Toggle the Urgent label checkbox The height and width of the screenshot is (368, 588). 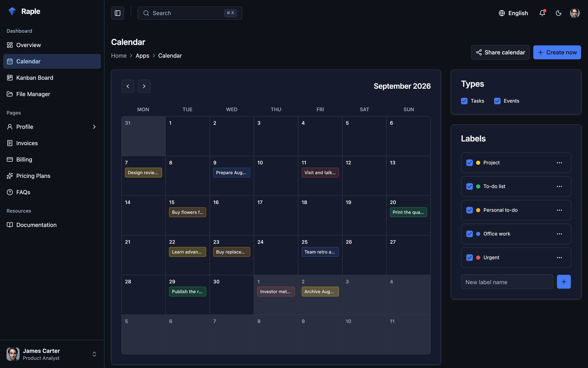click(x=470, y=258)
